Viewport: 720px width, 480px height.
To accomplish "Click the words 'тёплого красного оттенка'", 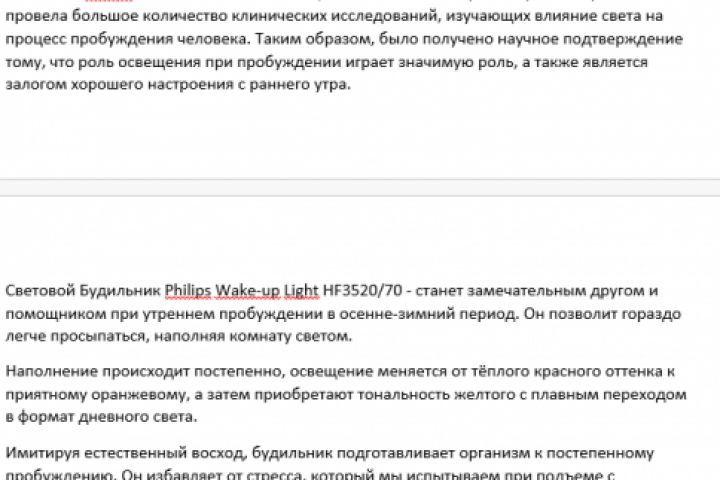I will click(566, 372).
